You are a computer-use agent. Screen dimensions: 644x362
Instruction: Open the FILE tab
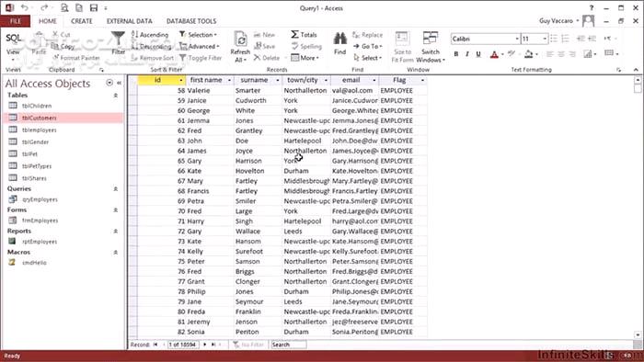[x=16, y=21]
